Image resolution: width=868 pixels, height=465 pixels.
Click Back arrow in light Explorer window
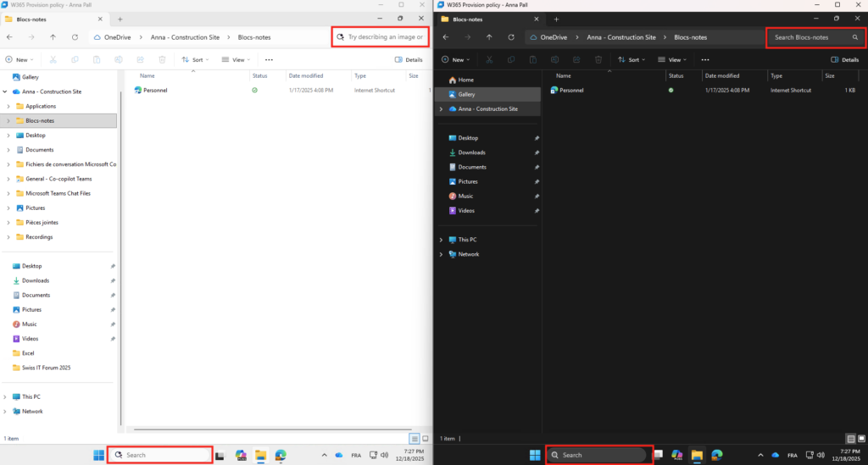[x=9, y=37]
